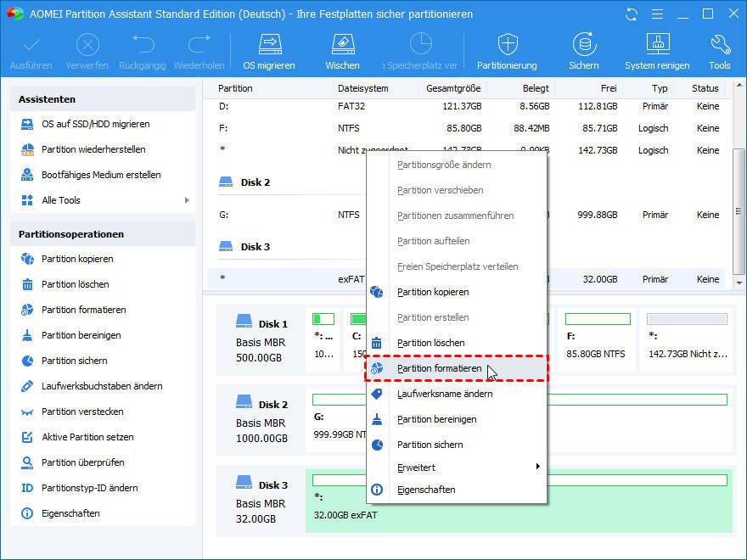Sort by the Gesamtgröße column header
Screen dimensions: 747x560
[453, 88]
